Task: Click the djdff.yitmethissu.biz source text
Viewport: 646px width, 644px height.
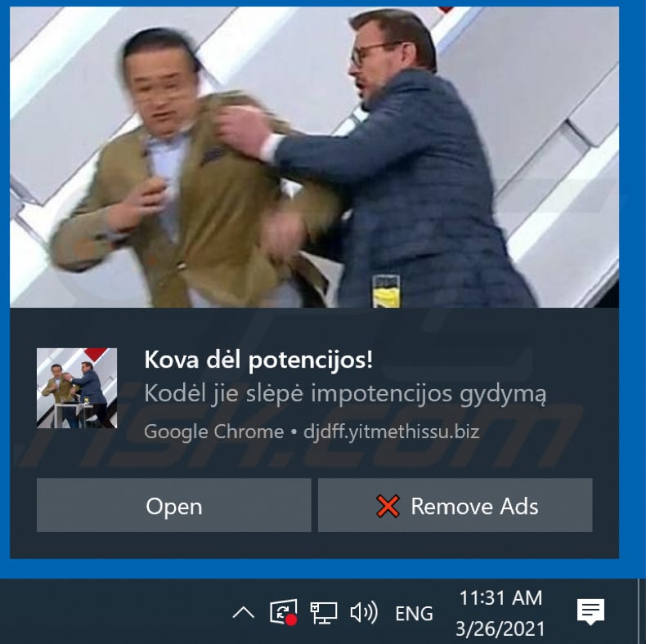Action: [x=392, y=432]
